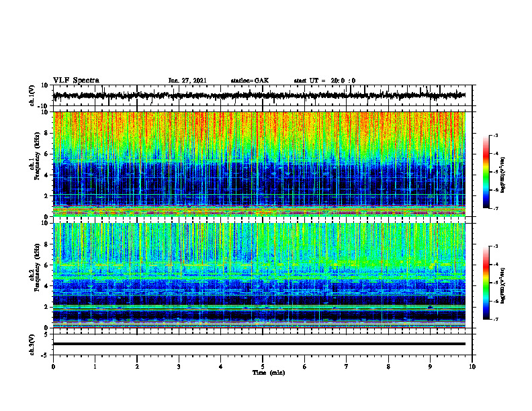This screenshot has height=411, width=532.
Task: Click time axis tick label "6"
Action: (x=305, y=367)
